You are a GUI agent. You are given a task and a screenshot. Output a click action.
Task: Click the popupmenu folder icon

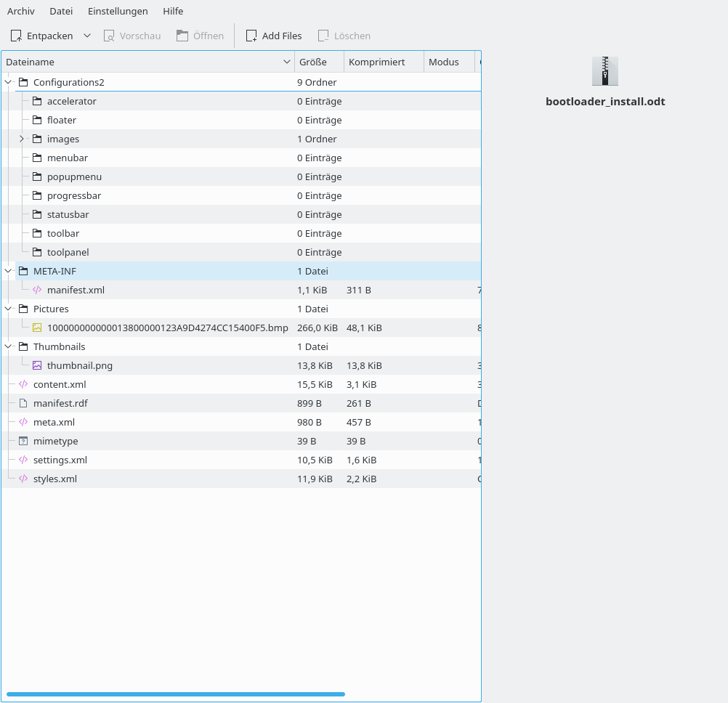pos(37,176)
